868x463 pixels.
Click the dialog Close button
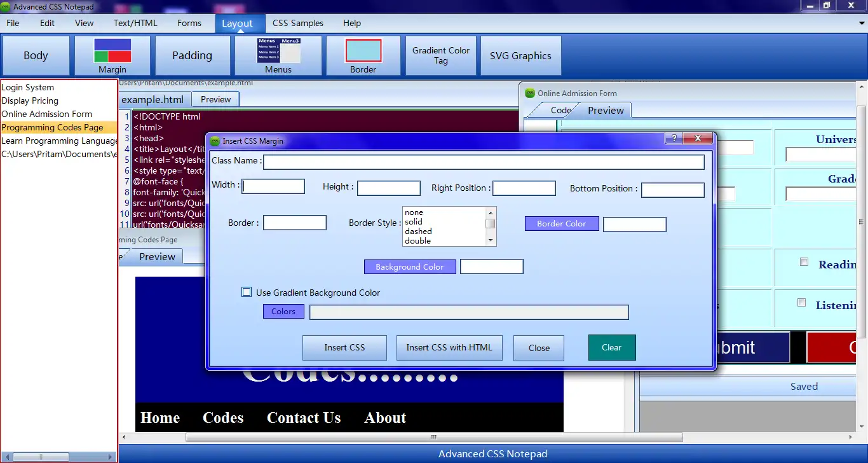(539, 348)
